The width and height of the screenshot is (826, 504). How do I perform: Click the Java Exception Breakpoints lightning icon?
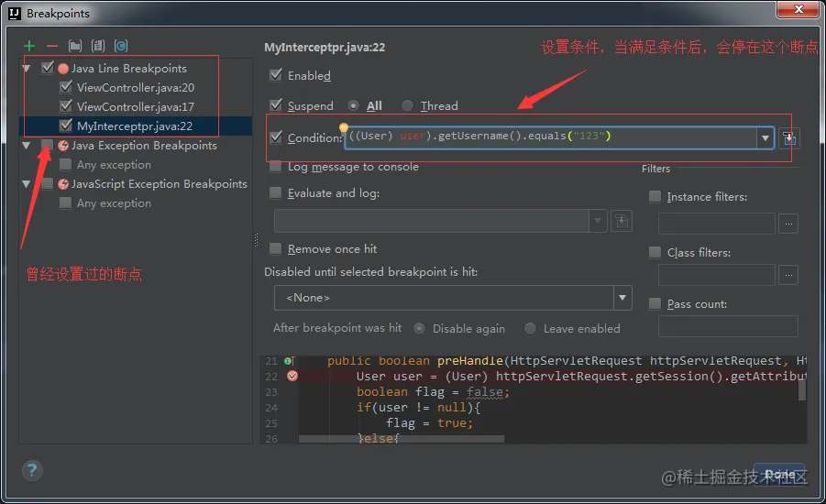tap(63, 146)
